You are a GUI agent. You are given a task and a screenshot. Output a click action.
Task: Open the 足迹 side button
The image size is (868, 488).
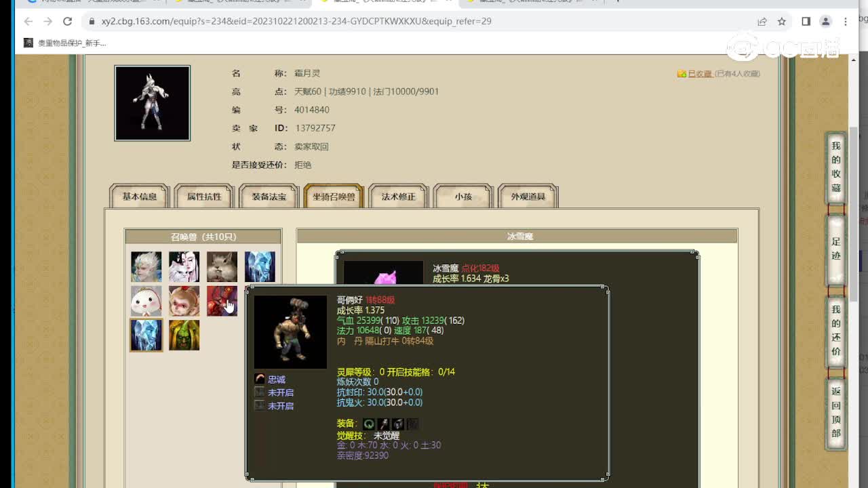point(836,249)
